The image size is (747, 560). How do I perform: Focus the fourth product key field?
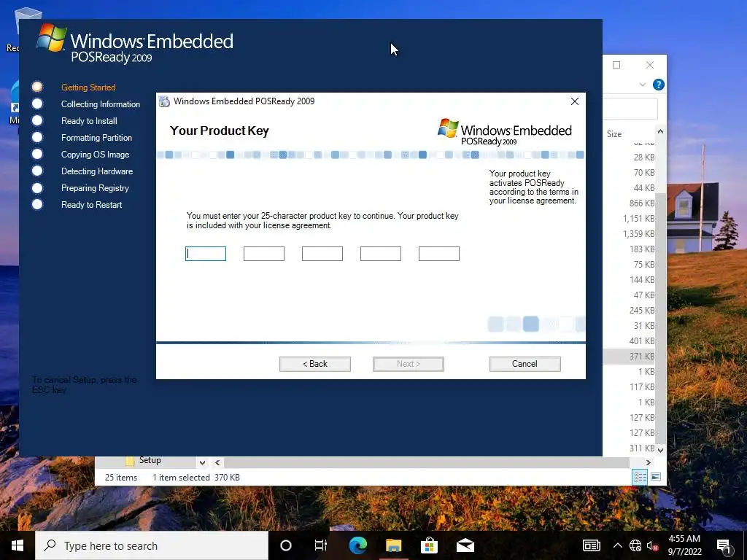click(x=381, y=254)
